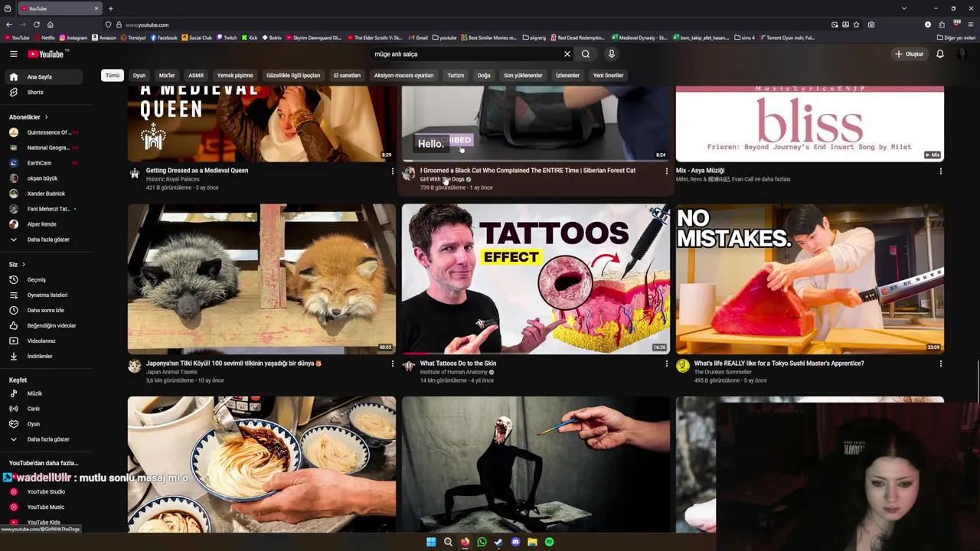Viewport: 980px width, 551px height.
Task: Open the hamburger guide menu
Action: click(13, 54)
